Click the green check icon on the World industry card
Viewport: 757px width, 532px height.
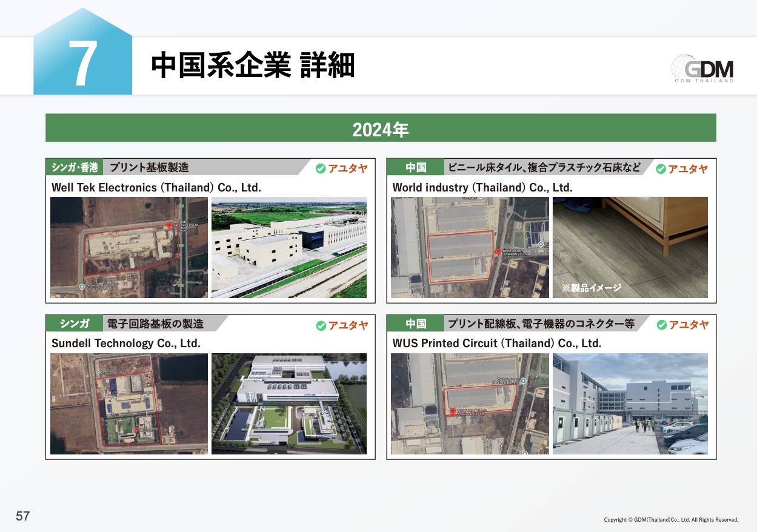tap(661, 169)
